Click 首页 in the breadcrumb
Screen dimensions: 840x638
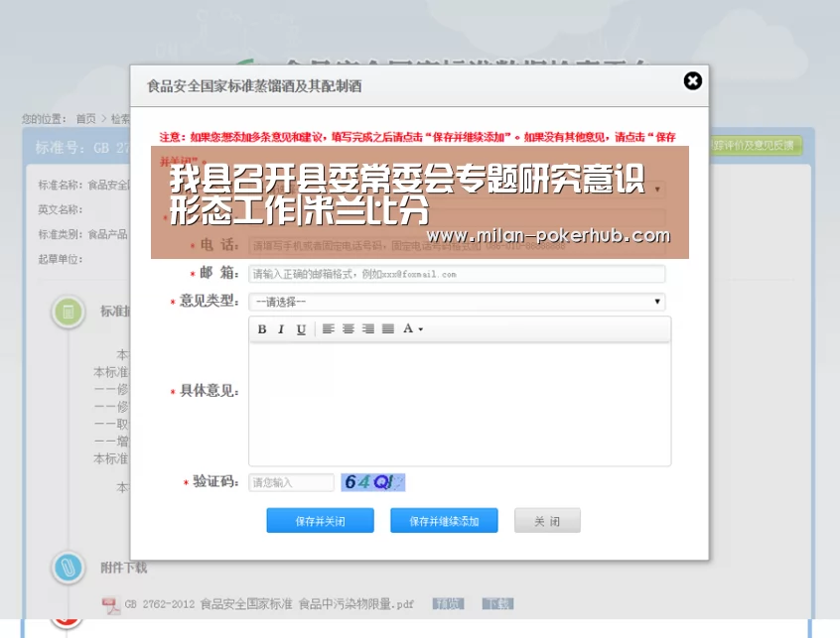click(85, 119)
